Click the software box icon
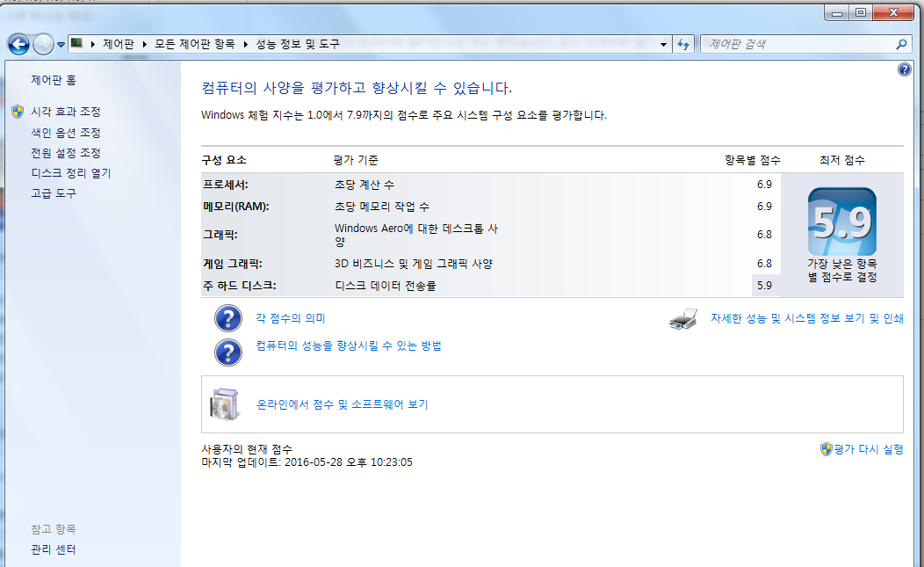This screenshot has width=924, height=567. pyautogui.click(x=225, y=404)
